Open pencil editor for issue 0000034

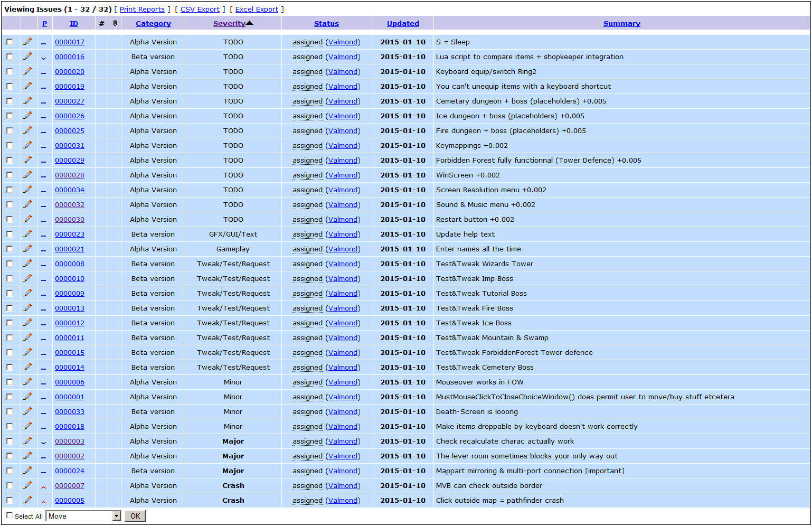(27, 190)
